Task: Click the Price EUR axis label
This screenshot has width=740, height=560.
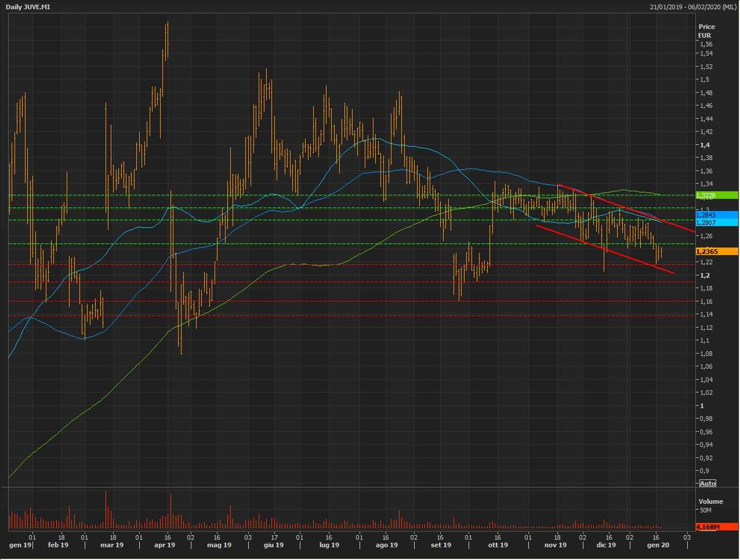Action: point(706,31)
